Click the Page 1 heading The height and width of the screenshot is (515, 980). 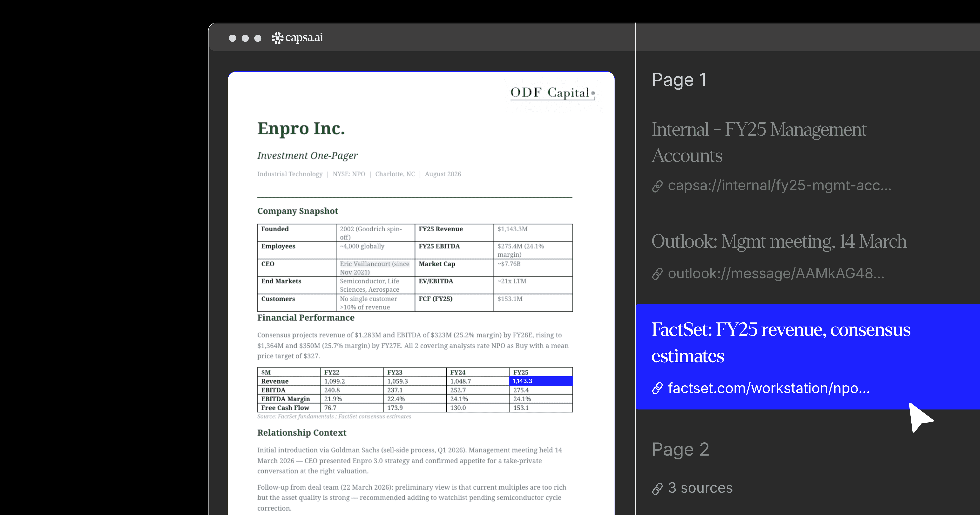tap(679, 80)
